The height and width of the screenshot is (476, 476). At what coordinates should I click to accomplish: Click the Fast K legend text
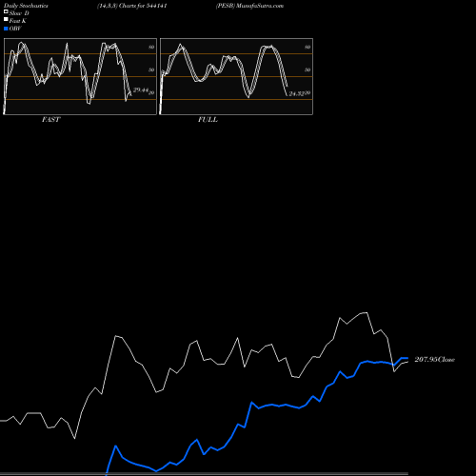[x=18, y=21]
